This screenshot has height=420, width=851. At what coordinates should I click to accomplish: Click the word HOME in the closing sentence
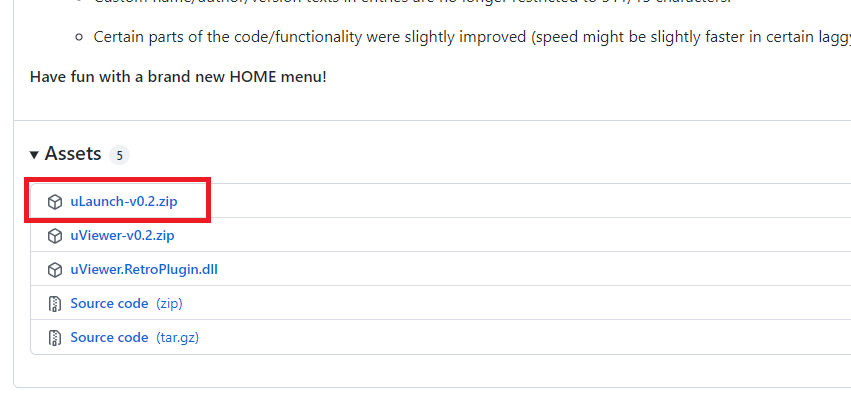click(253, 77)
